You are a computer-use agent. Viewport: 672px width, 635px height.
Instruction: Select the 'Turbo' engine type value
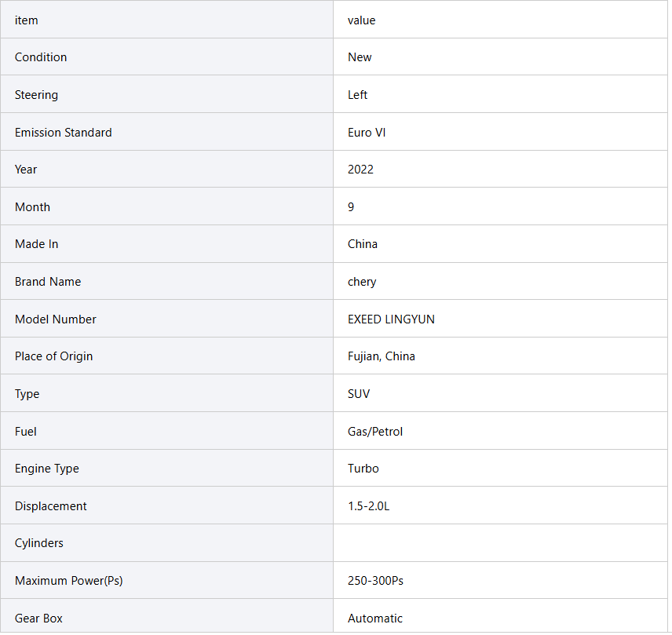tap(363, 469)
